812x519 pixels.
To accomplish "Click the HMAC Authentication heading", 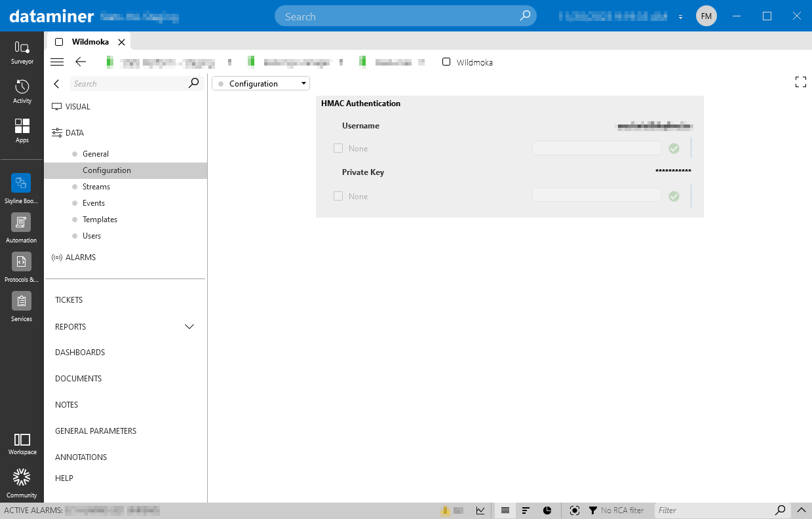I will [x=360, y=104].
